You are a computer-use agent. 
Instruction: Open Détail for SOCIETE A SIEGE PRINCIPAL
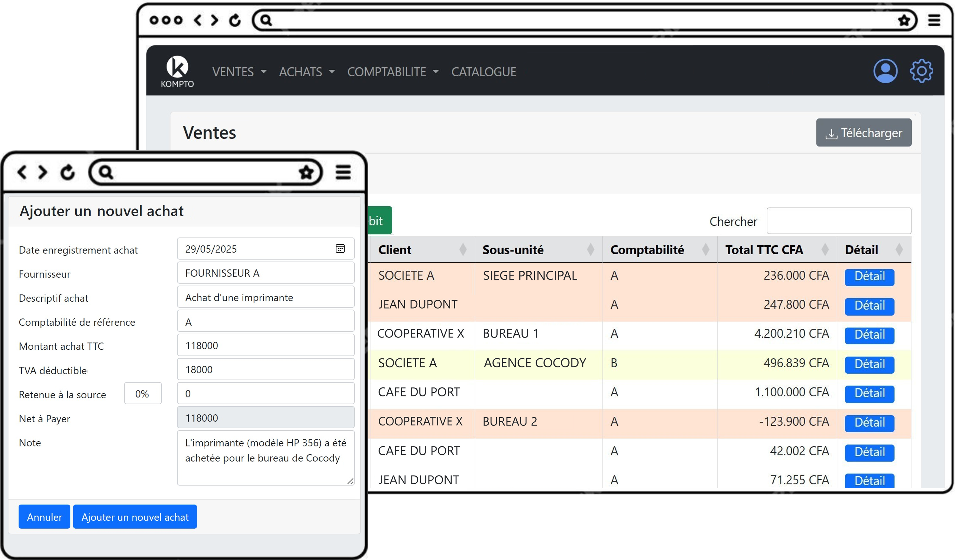tap(869, 277)
